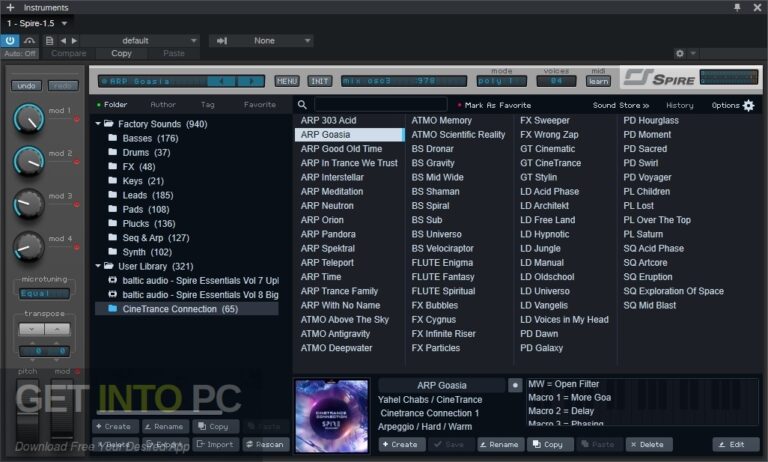Select preset LD Voices in My Head
Image resolution: width=768 pixels, height=462 pixels.
click(564, 319)
